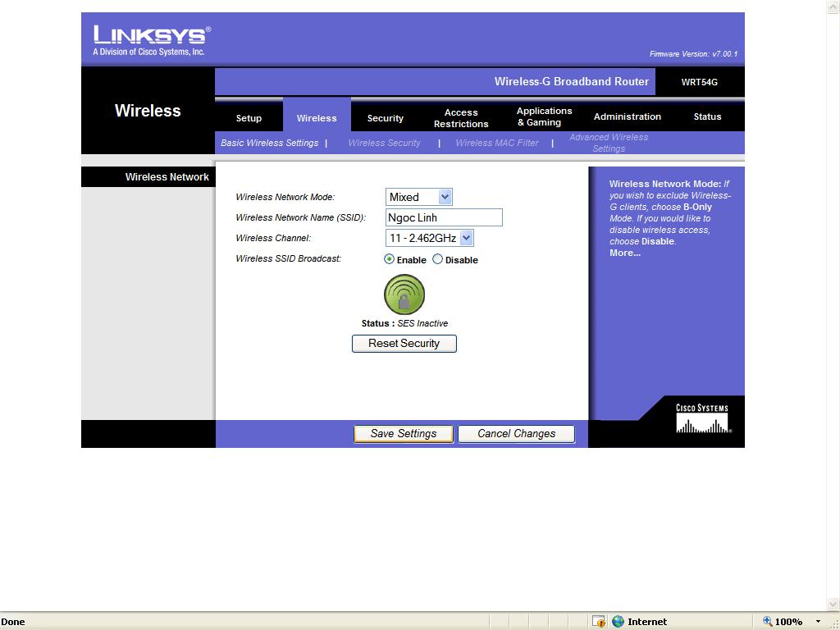Click the Reset Security button
The height and width of the screenshot is (630, 840).
click(404, 344)
